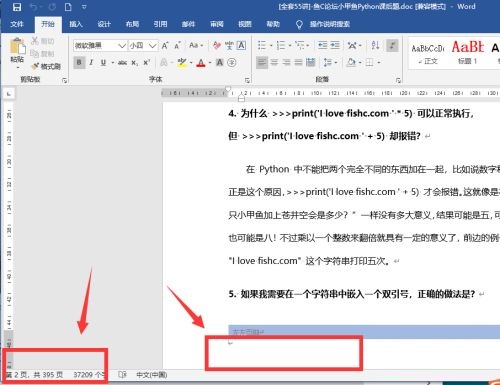The image size is (500, 385).
Task: Apply the 标题 1 style
Action: pos(468,53)
